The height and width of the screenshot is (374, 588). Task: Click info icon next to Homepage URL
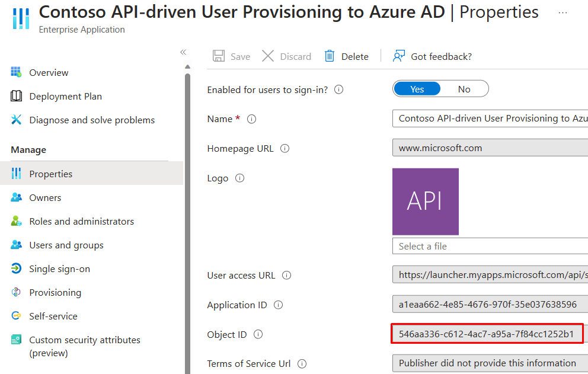[x=285, y=149]
